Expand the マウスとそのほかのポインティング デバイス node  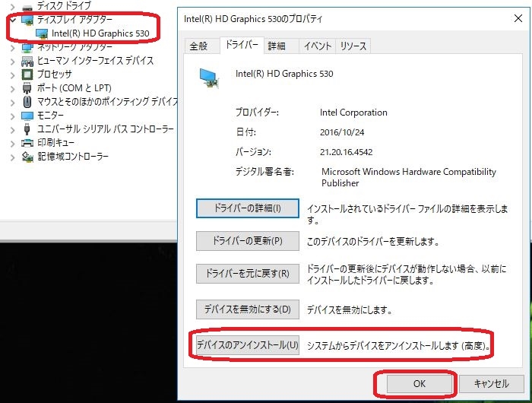[13, 102]
